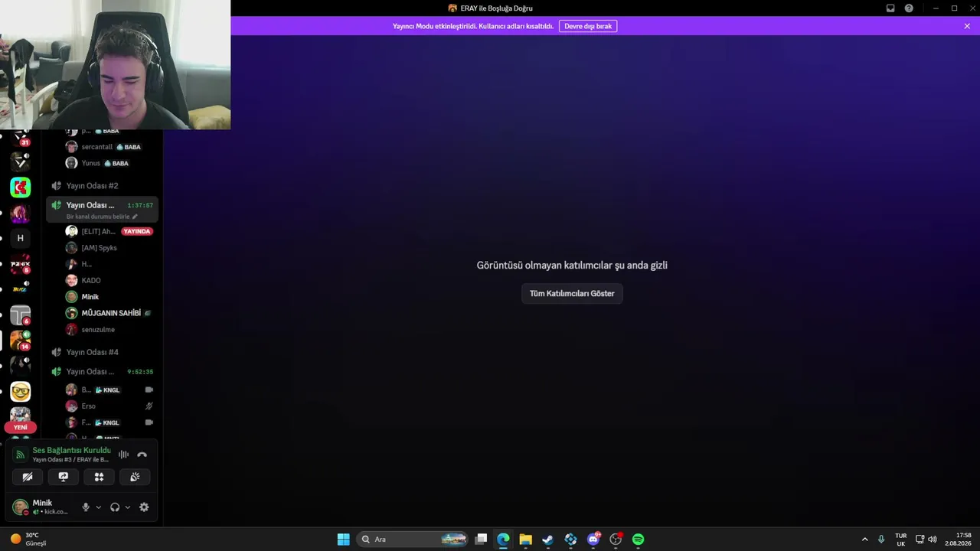The image size is (980, 551).
Task: Open Minik user profile panel
Action: (42, 507)
